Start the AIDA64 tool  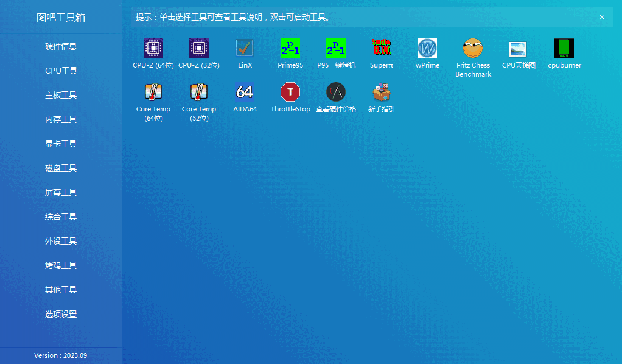(x=245, y=97)
